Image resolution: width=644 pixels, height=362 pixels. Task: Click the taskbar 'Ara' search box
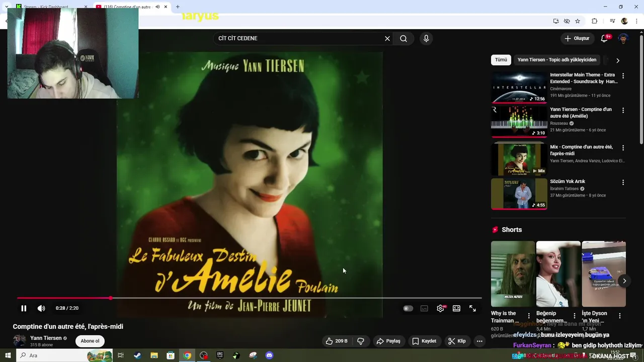(64, 355)
